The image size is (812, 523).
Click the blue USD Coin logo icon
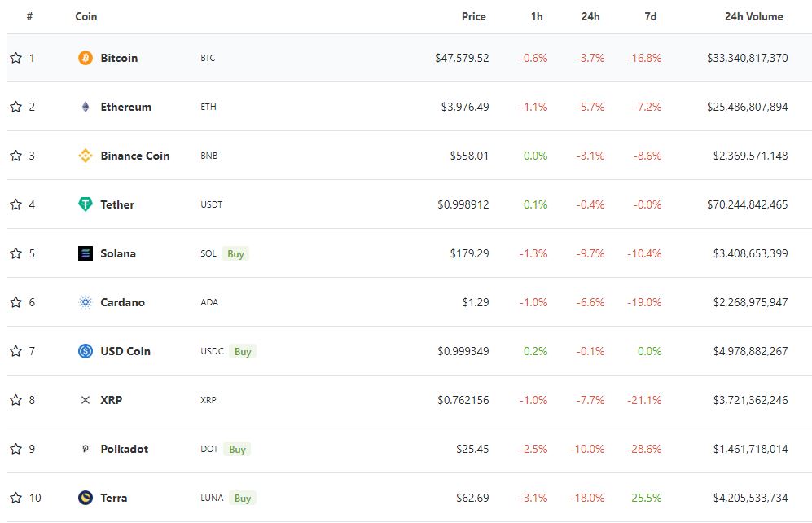click(x=86, y=351)
